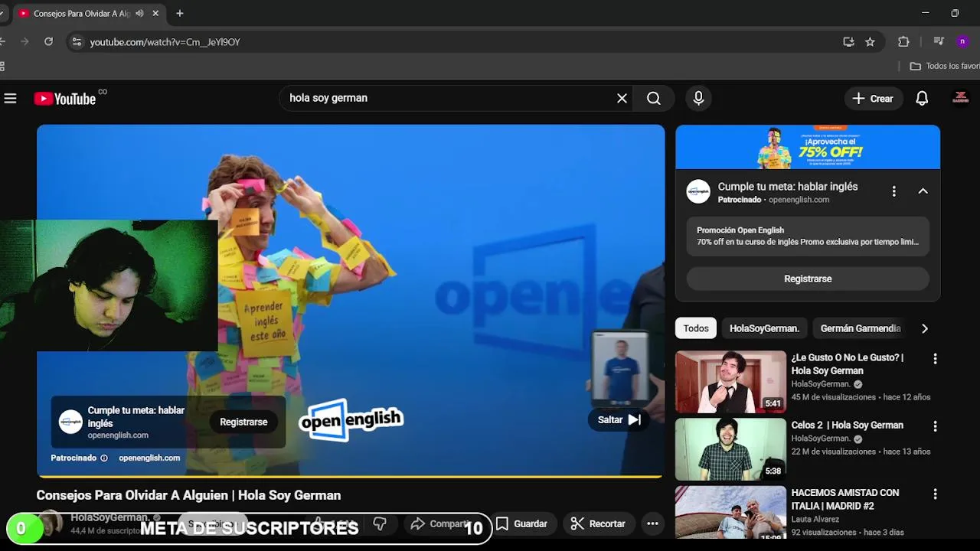This screenshot has height=551, width=980.
Task: Go to YouTube home via logo
Action: (65, 99)
